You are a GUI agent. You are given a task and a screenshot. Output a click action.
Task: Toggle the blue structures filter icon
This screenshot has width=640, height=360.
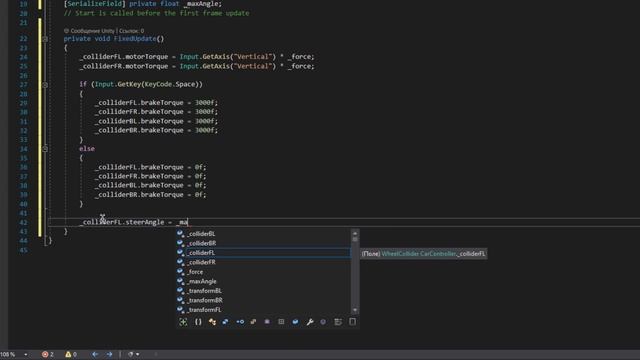pos(226,322)
